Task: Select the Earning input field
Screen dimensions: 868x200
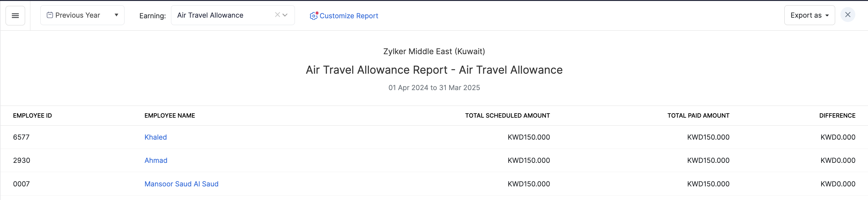Action: click(222, 15)
